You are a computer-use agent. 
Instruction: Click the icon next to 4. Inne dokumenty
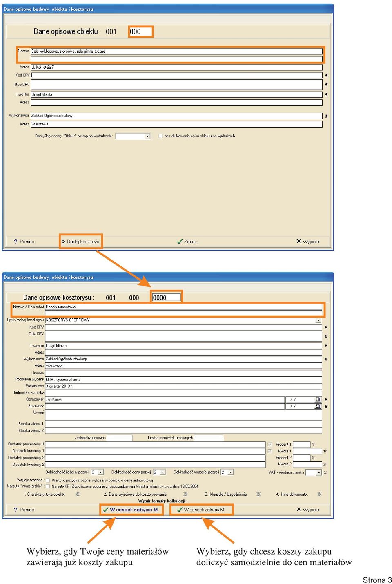(319, 494)
